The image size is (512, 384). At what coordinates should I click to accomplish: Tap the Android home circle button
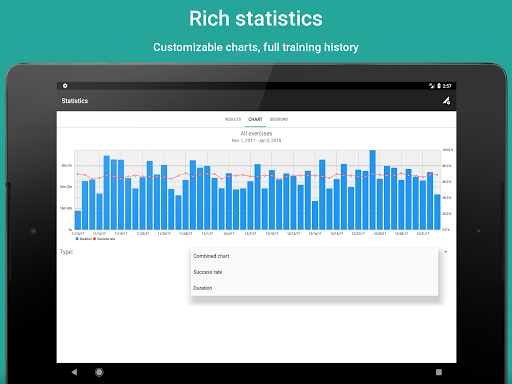click(99, 372)
